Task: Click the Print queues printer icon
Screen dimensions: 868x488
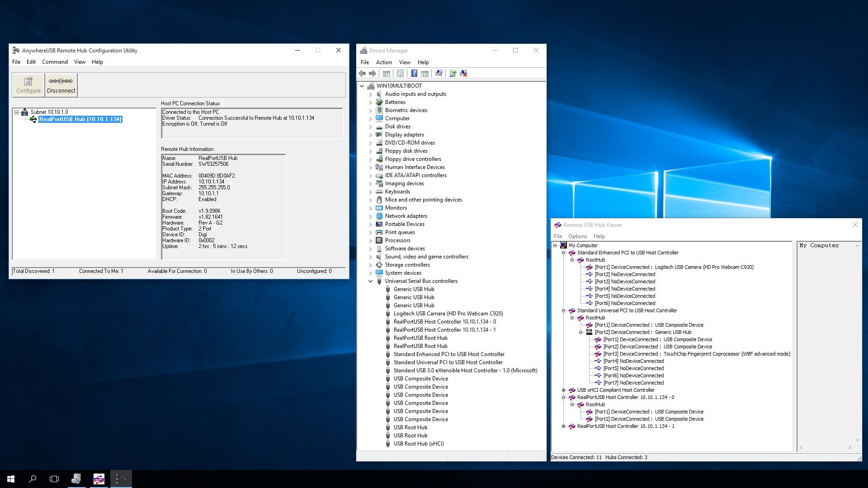Action: 379,232
